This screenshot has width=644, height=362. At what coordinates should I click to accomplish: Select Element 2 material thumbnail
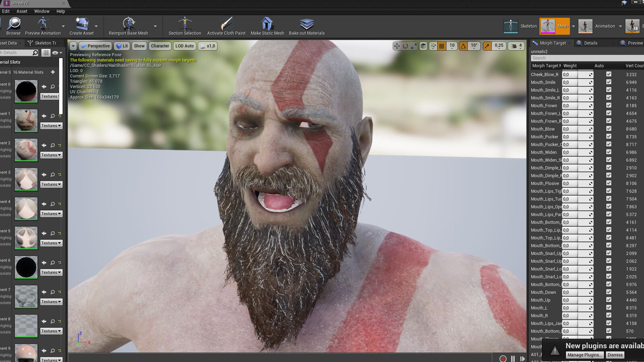point(26,150)
